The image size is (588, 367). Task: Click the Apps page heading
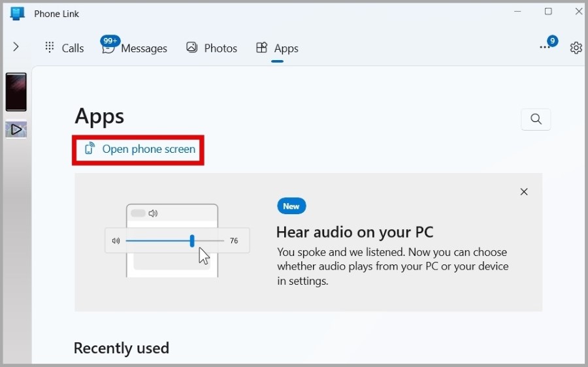tap(99, 116)
